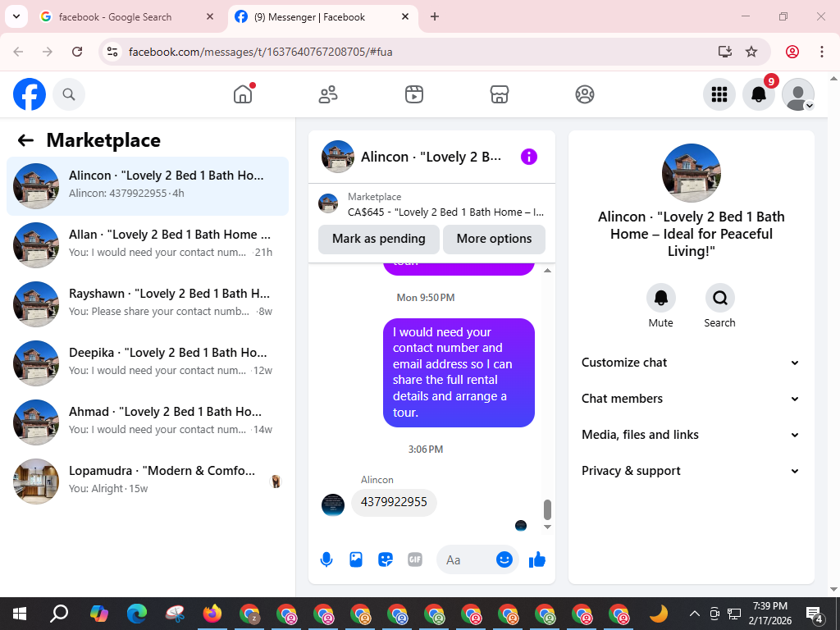Open a new browser tab
This screenshot has width=840, height=630.
pos(435,16)
